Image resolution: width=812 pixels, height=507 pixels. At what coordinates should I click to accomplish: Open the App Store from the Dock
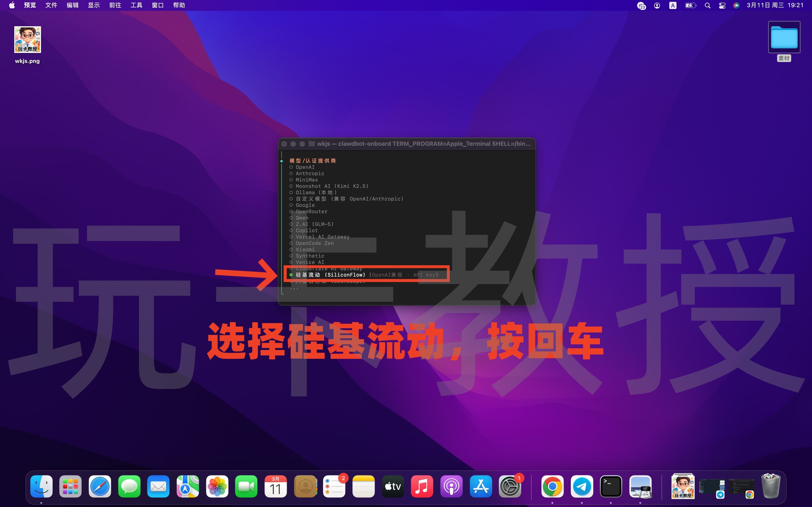(x=481, y=486)
